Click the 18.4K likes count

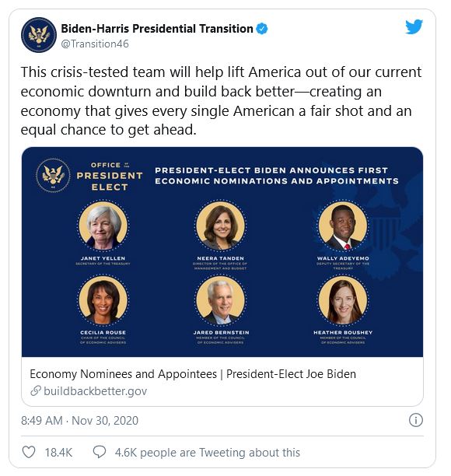pyautogui.click(x=58, y=453)
